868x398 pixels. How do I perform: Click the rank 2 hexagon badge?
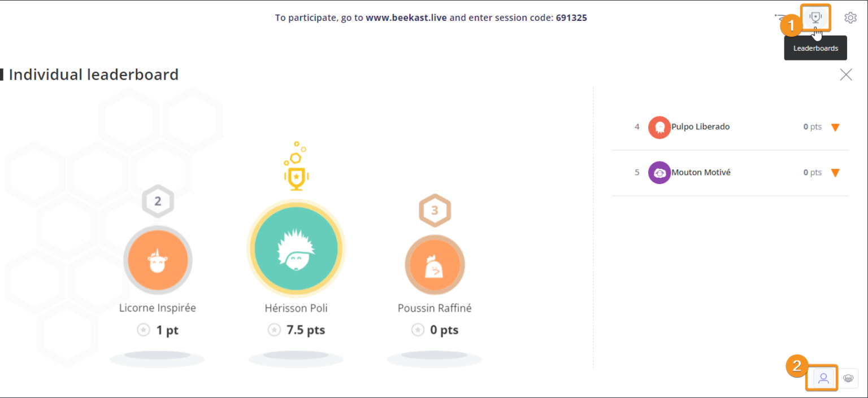[158, 202]
